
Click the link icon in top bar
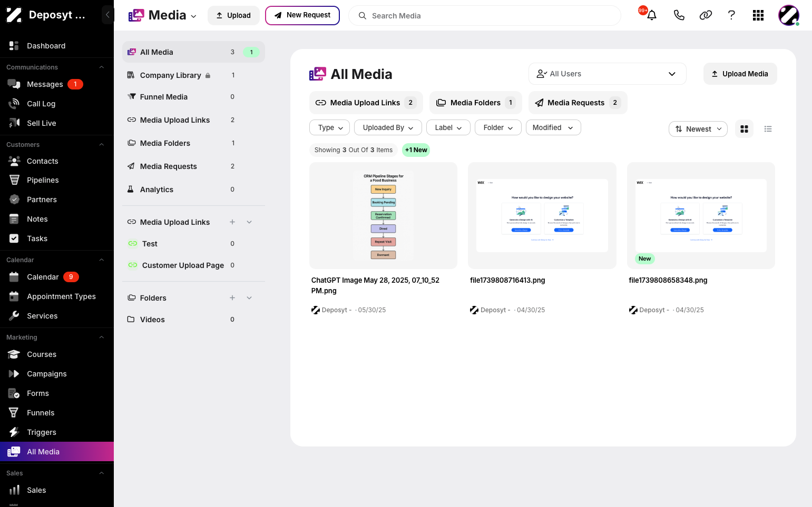pyautogui.click(x=706, y=15)
